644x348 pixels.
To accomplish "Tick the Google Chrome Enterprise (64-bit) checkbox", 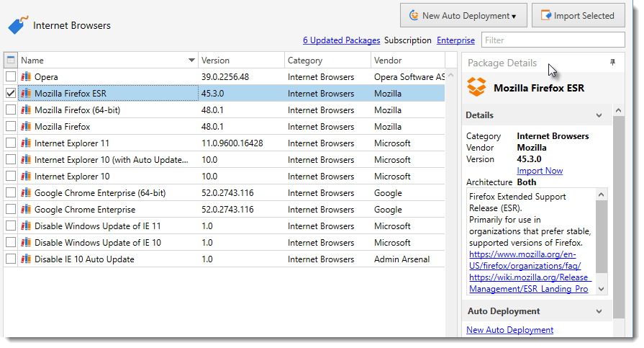I will click(x=11, y=193).
